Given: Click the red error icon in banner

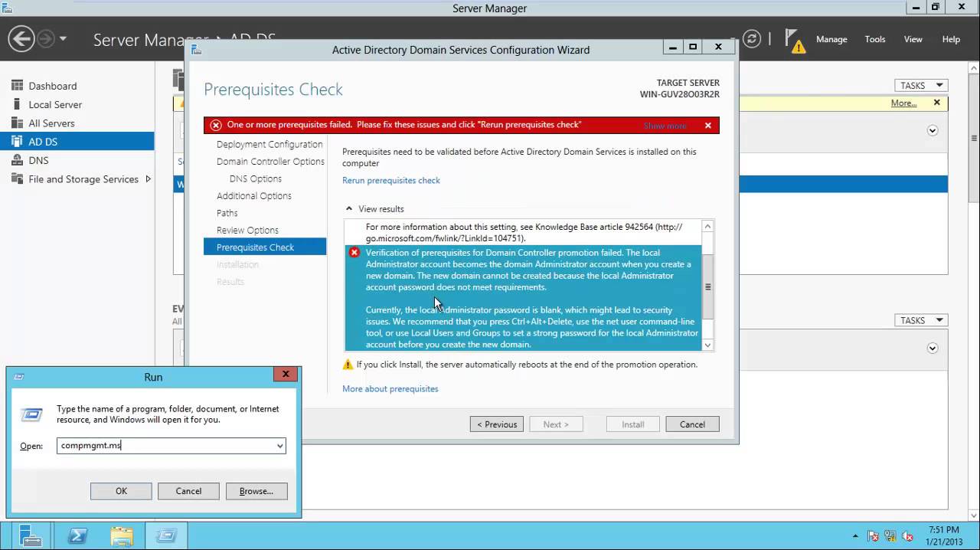Looking at the screenshot, I should click(x=216, y=125).
